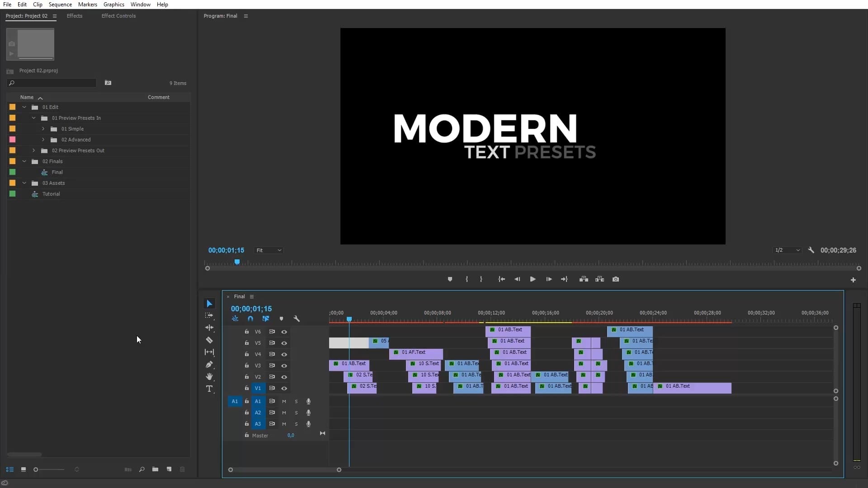Add a marker in Program monitor

pyautogui.click(x=450, y=279)
